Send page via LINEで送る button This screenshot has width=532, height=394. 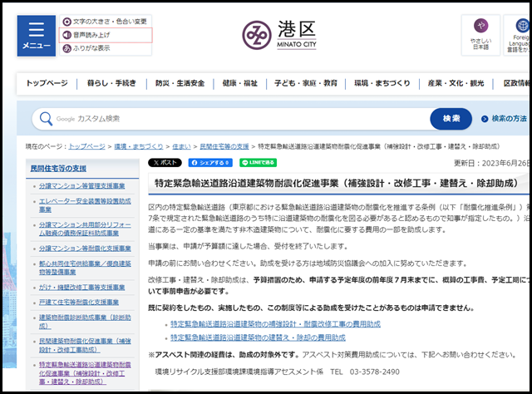point(259,163)
